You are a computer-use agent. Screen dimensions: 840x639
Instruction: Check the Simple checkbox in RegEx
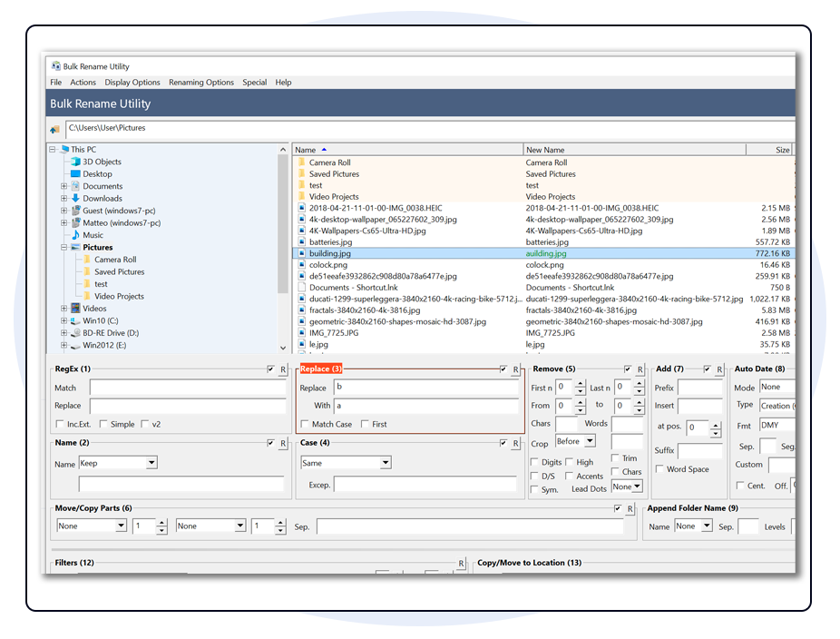[103, 424]
